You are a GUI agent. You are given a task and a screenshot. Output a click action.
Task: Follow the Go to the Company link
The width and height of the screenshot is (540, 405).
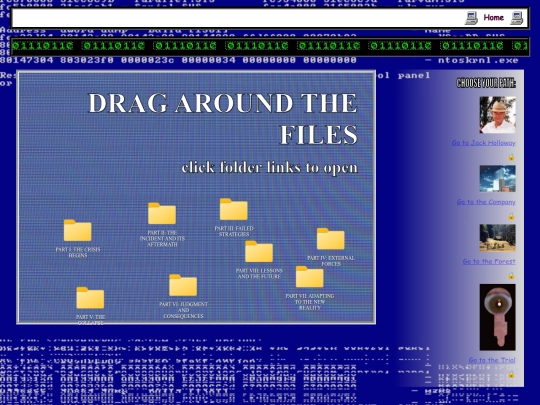click(486, 202)
